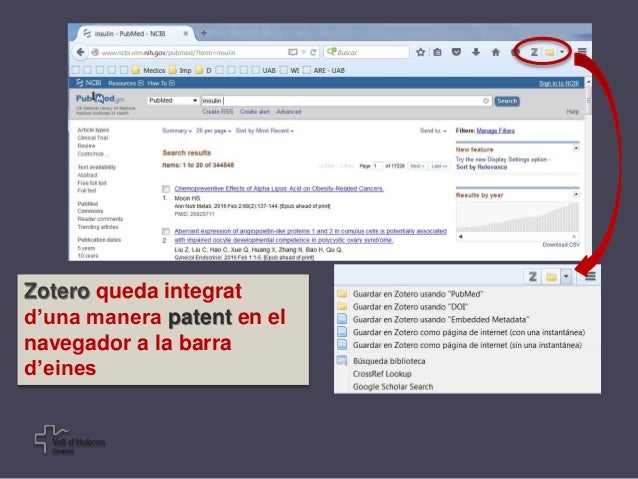Open Zotero dropdown arrow in browser toolbar

click(x=562, y=52)
